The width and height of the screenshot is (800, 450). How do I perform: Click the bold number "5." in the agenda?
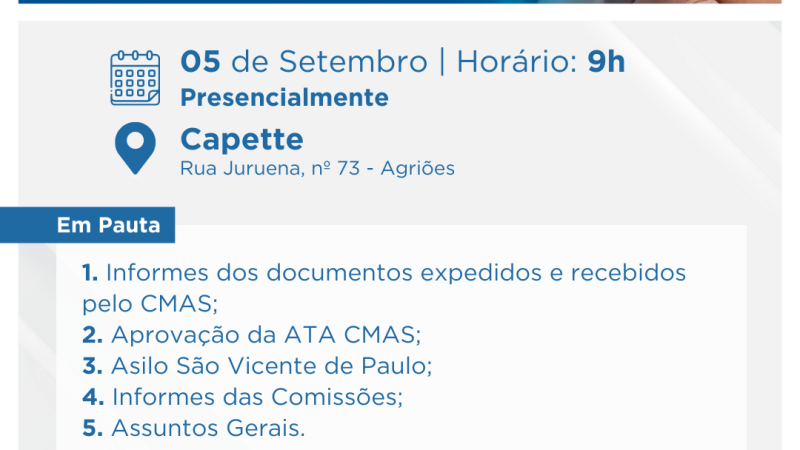click(93, 428)
